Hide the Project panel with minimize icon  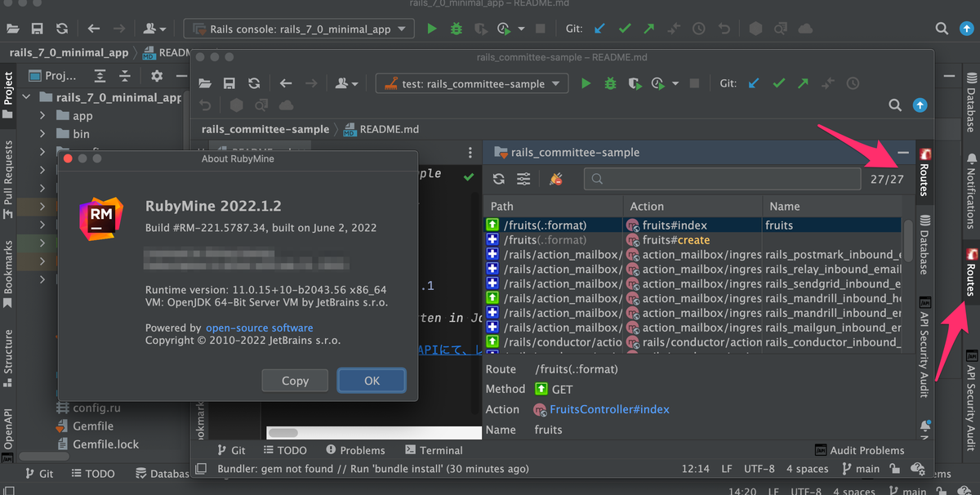(x=180, y=76)
